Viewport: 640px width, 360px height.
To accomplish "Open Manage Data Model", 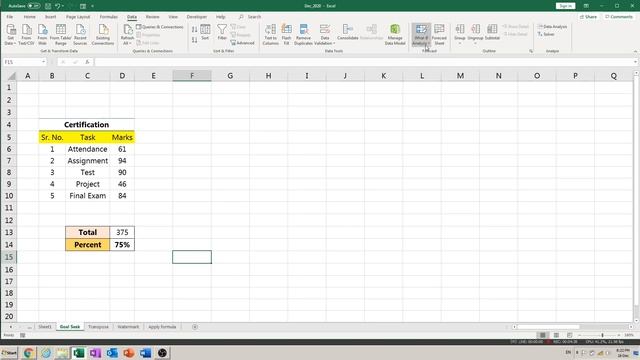I will coord(395,34).
